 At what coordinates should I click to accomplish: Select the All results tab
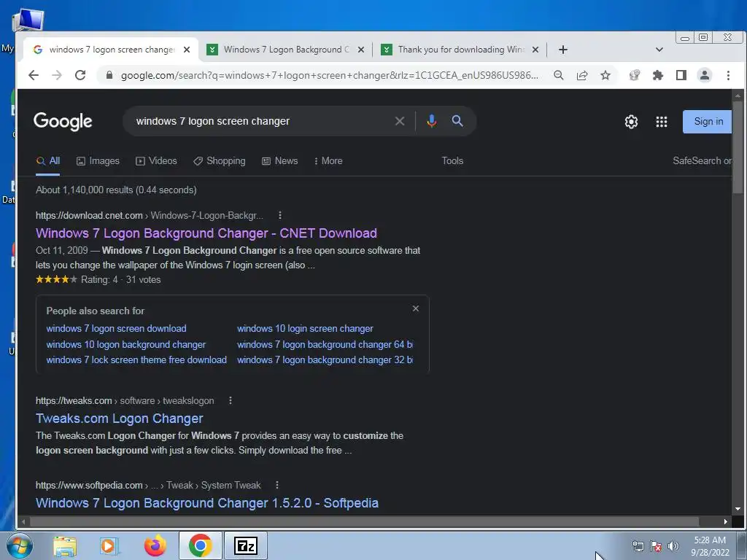[48, 161]
